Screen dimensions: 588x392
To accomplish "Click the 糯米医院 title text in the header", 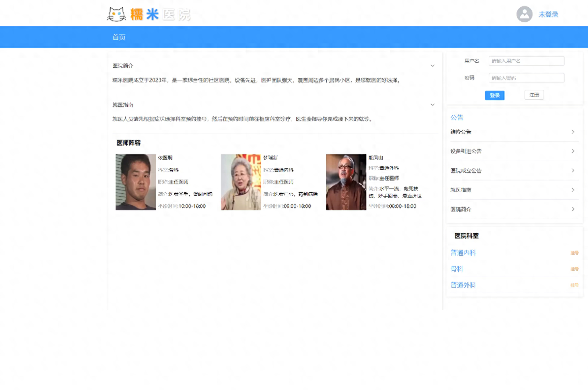I will (160, 15).
